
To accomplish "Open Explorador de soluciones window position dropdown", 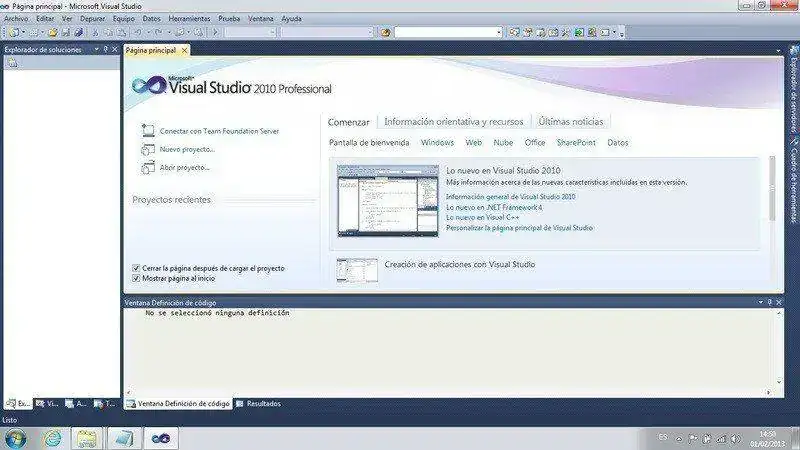I will [96, 49].
